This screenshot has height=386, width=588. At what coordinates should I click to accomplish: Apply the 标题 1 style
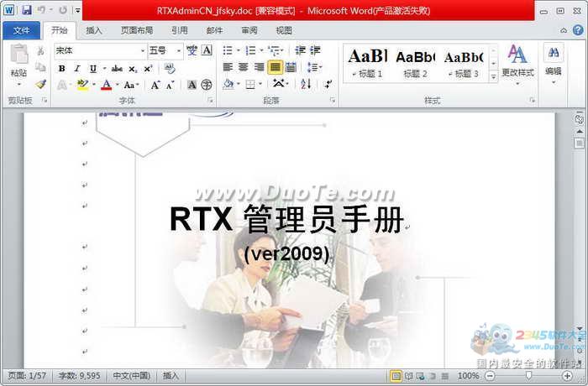368,63
